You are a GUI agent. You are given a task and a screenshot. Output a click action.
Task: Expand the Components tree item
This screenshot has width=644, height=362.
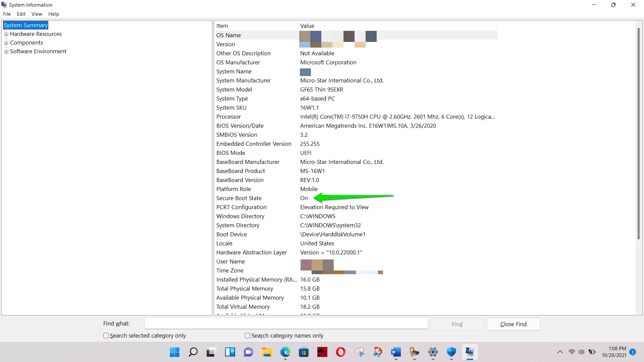7,43
